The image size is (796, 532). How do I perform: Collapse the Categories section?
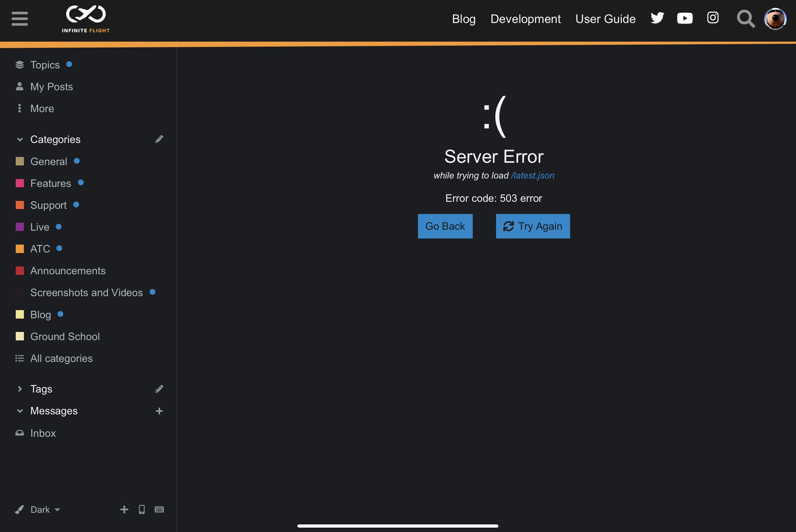click(x=20, y=139)
